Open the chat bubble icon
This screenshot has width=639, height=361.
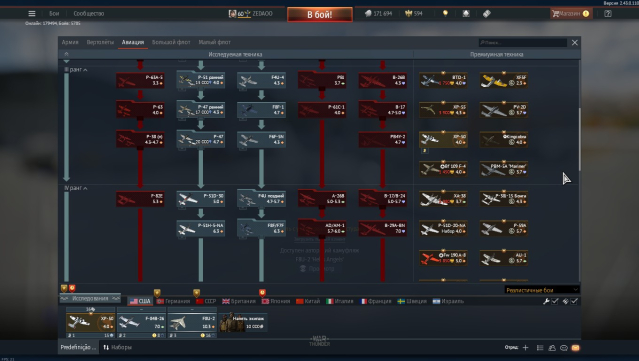[564, 348]
